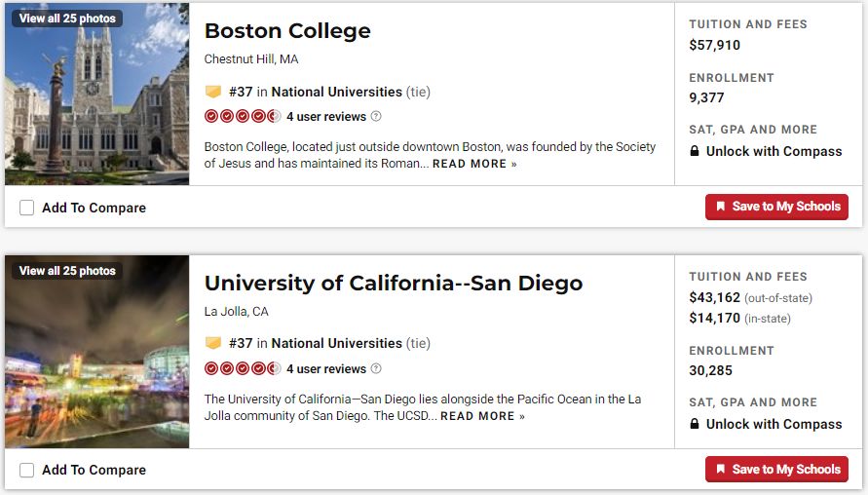This screenshot has height=495, width=868.
Task: View all 25 photos of Boston College
Action: tap(67, 19)
